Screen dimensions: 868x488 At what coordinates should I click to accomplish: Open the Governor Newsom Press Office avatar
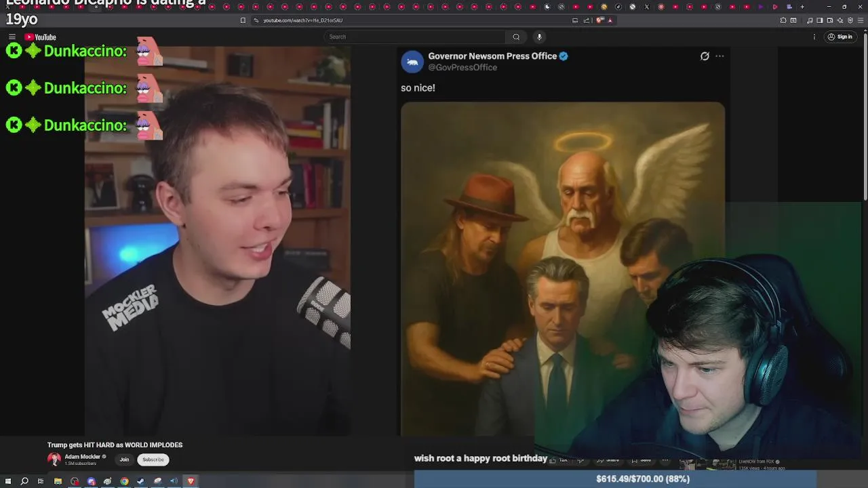click(x=412, y=62)
